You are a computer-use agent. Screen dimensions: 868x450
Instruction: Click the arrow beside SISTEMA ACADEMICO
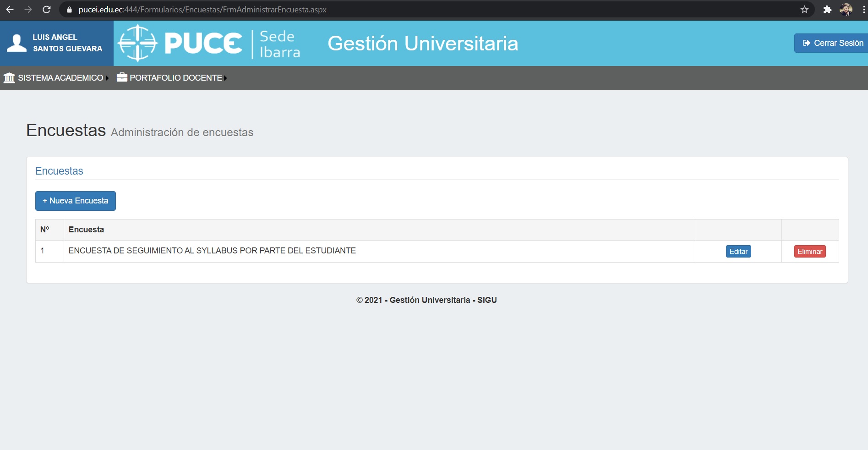[x=107, y=78]
